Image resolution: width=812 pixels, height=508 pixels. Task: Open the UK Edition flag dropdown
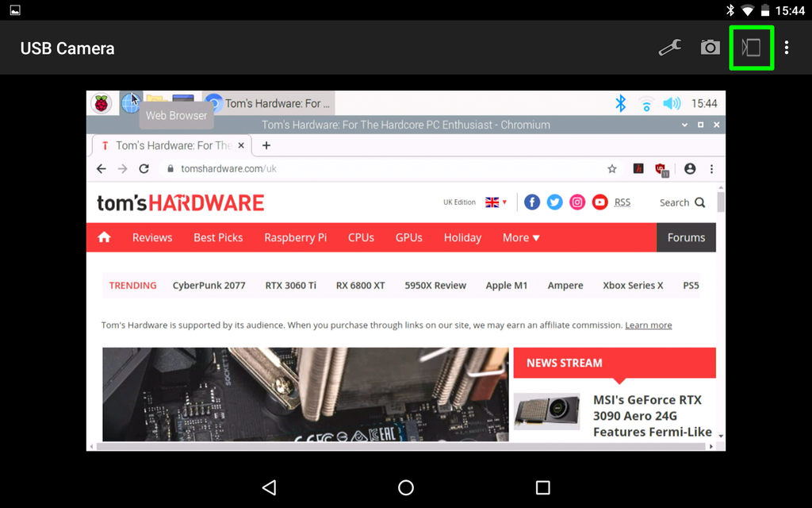pyautogui.click(x=495, y=202)
